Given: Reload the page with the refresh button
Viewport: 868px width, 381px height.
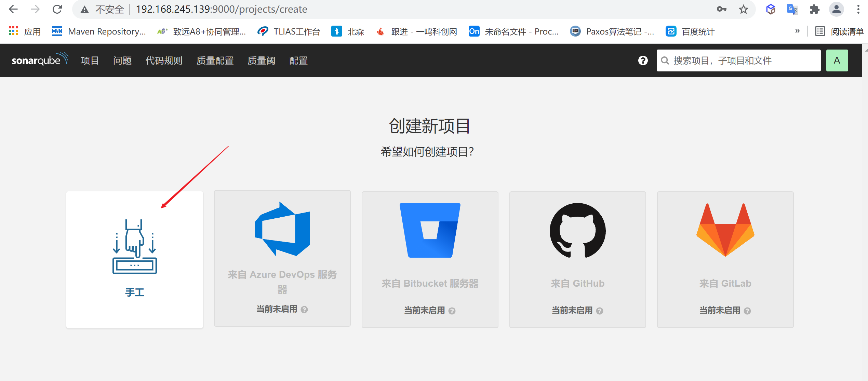Looking at the screenshot, I should pyautogui.click(x=57, y=9).
